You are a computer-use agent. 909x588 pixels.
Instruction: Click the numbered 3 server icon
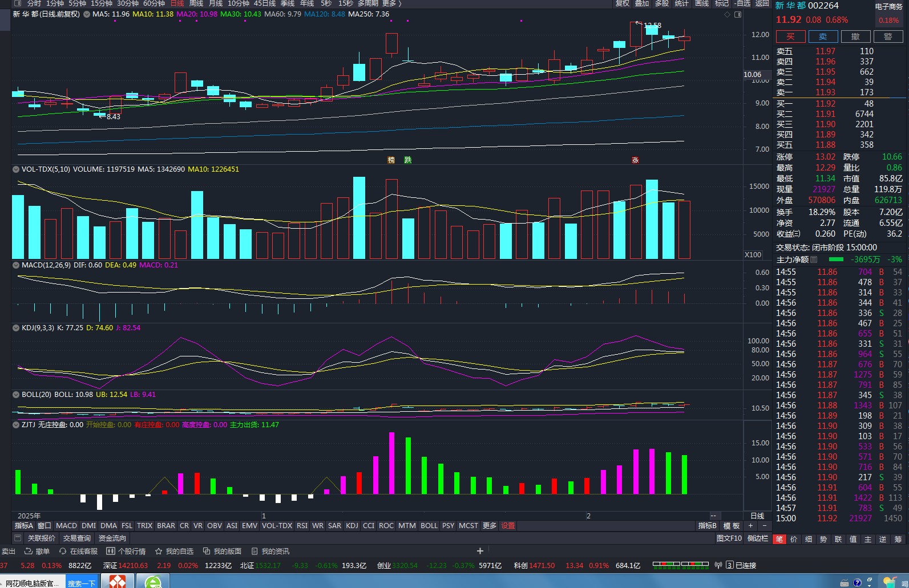point(730,565)
